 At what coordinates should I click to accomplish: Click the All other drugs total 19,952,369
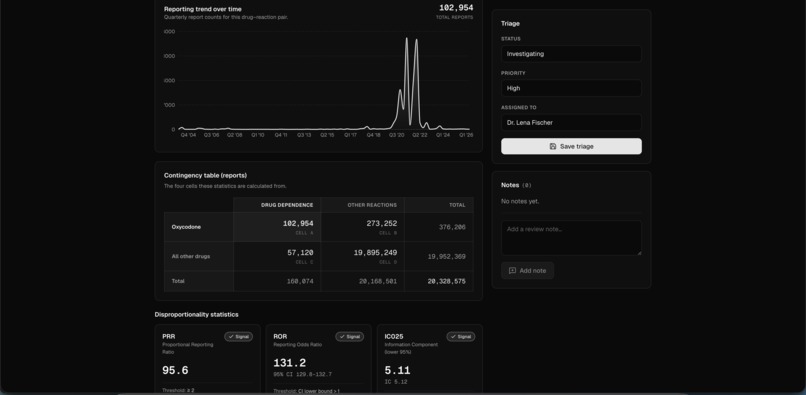(447, 256)
